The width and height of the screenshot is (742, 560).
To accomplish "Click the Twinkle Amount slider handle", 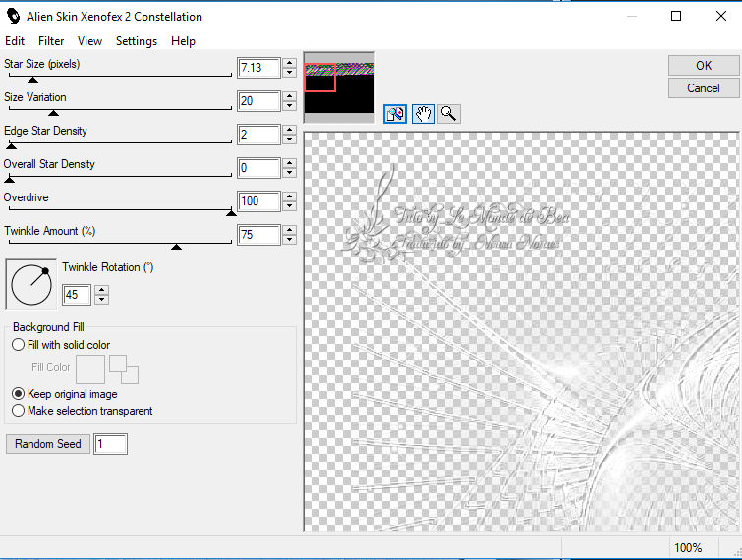I will 176,247.
